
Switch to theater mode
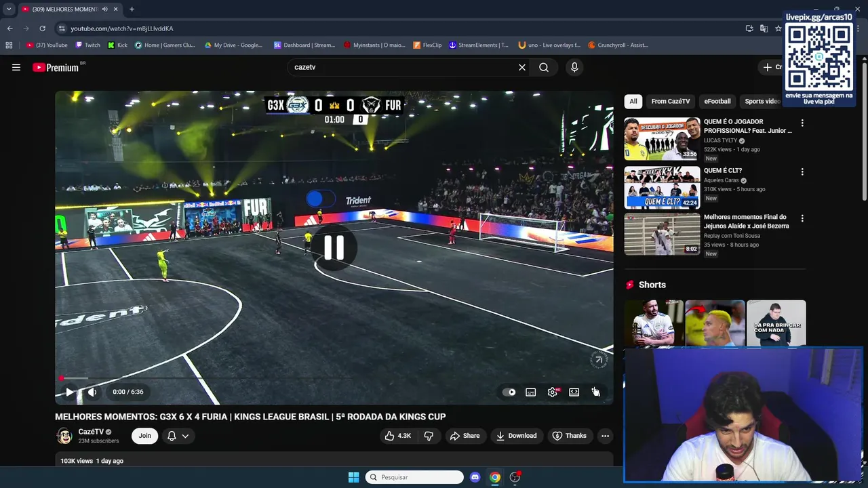click(x=574, y=392)
